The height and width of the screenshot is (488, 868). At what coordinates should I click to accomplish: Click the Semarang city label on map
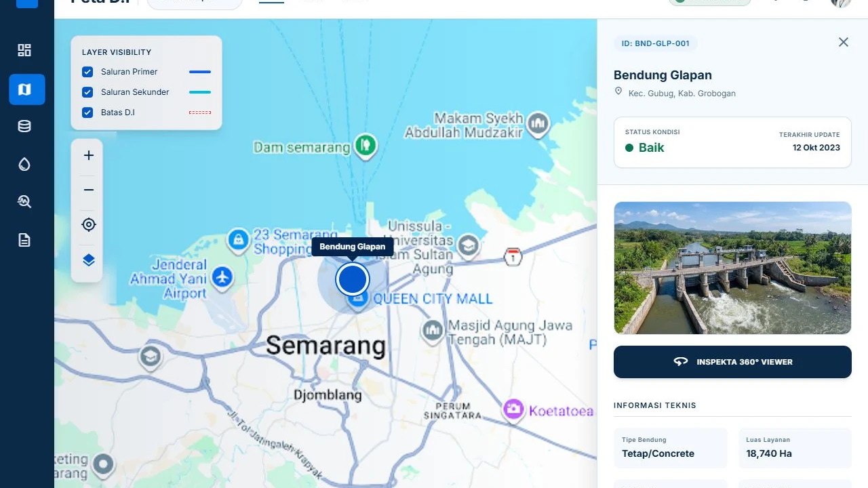(325, 346)
